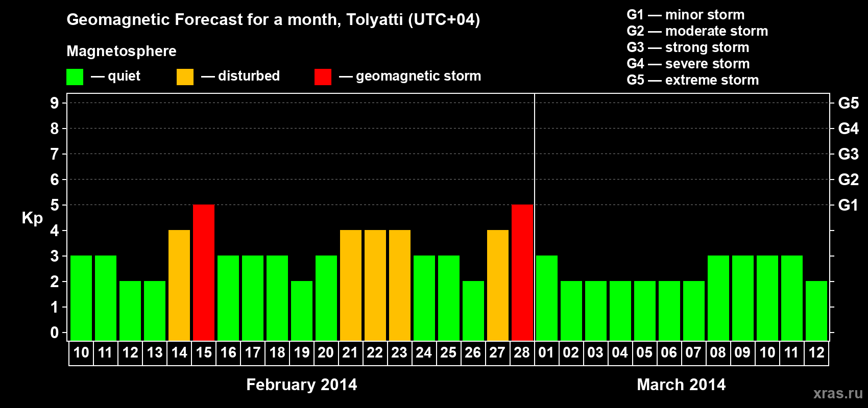Screen dimensions: 868x408
Task: Click the date label 07 in March
Action: (x=693, y=353)
